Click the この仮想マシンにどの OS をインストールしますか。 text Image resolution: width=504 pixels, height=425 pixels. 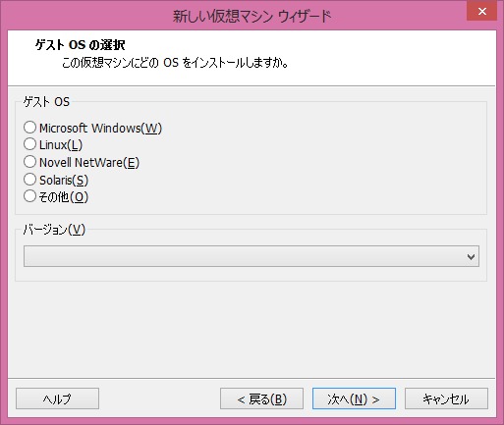pos(175,63)
